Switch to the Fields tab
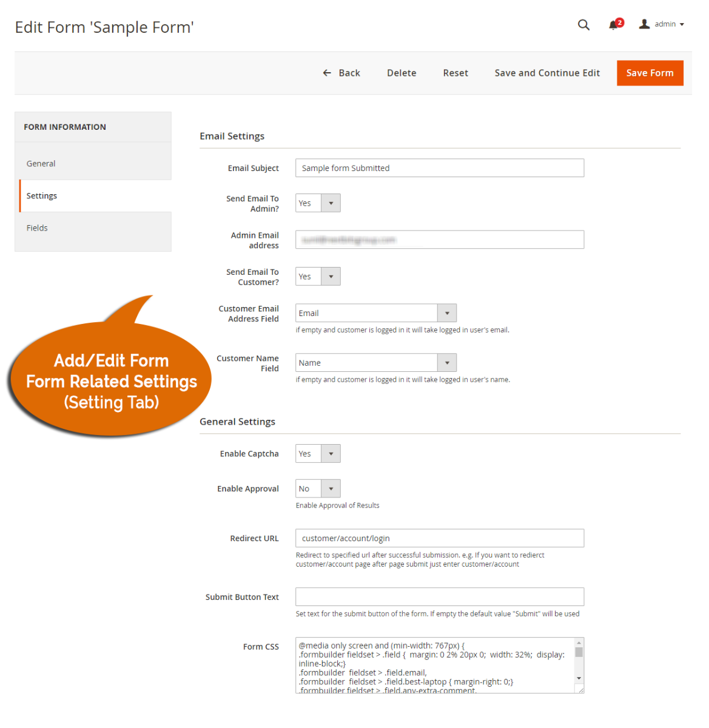The image size is (709, 728). coord(37,227)
